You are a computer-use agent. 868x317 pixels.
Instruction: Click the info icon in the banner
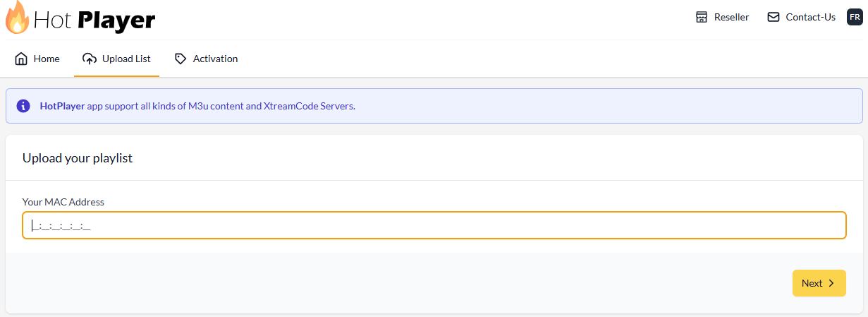coord(23,106)
